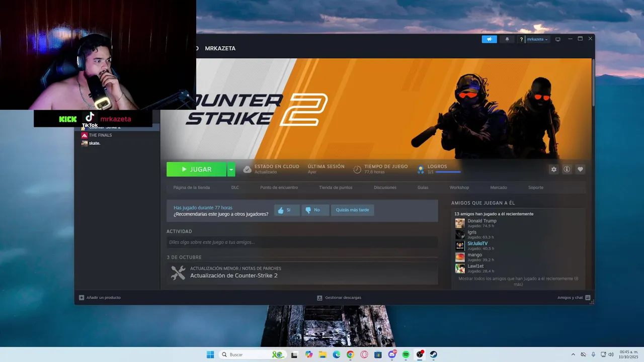Open Amigos y chat panel
Viewport: 644px width, 362px height.
(574, 298)
